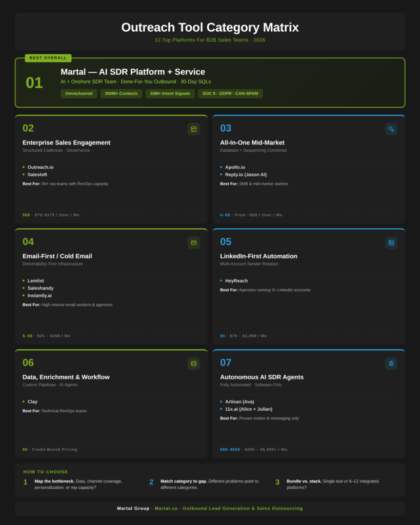
Task: Click the Database + Sequencing Combined subtitle
Action: (x=253, y=150)
